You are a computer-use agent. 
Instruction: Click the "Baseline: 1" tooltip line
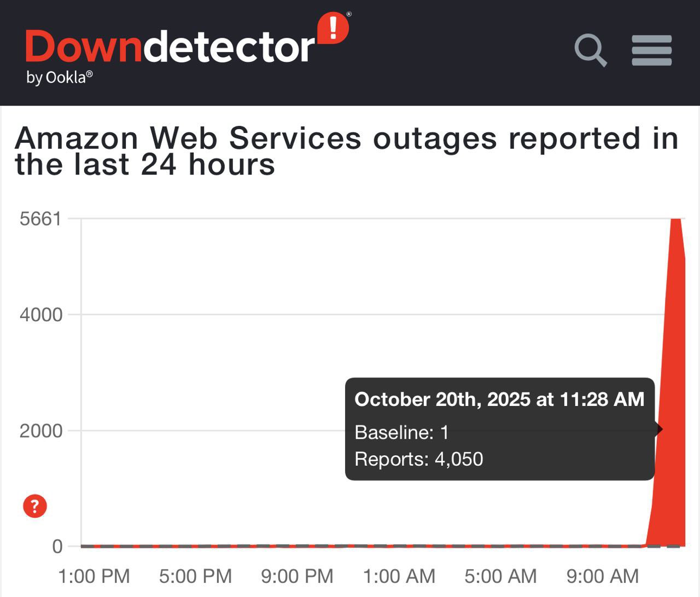401,432
